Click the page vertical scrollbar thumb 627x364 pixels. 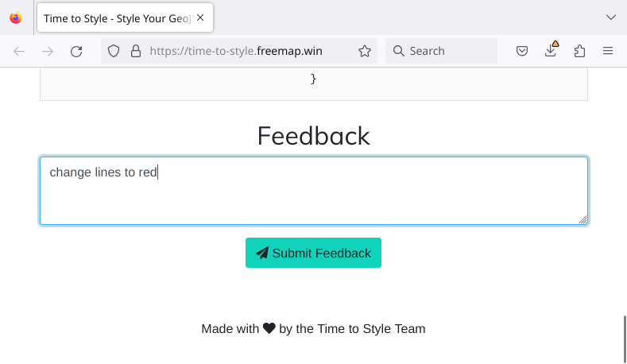click(x=625, y=339)
